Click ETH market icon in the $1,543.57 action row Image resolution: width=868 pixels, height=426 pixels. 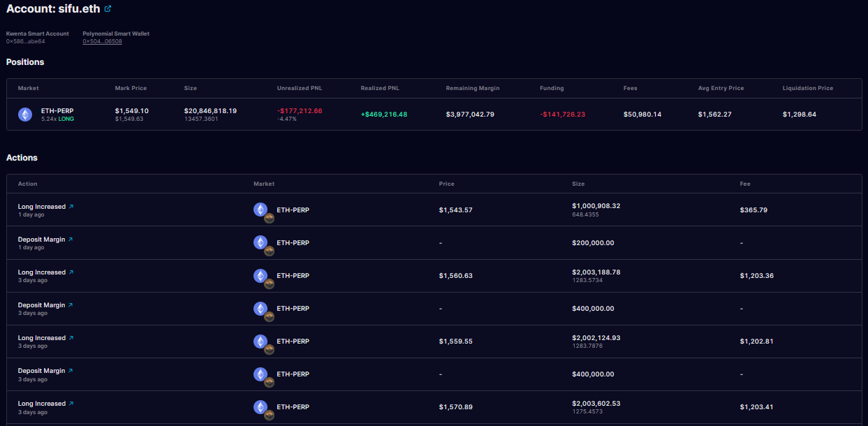pyautogui.click(x=260, y=210)
